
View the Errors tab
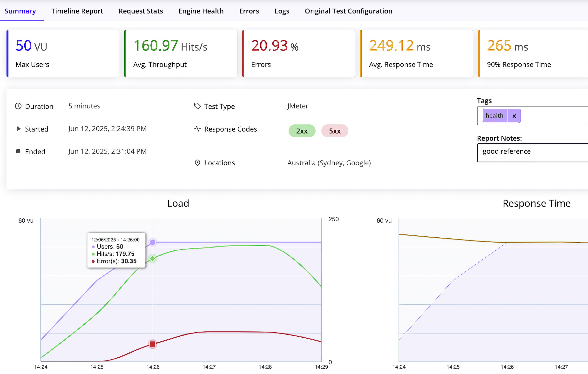(249, 11)
